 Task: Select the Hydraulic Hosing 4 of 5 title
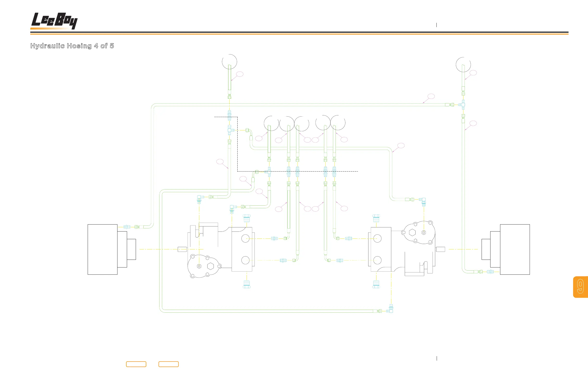pos(72,46)
